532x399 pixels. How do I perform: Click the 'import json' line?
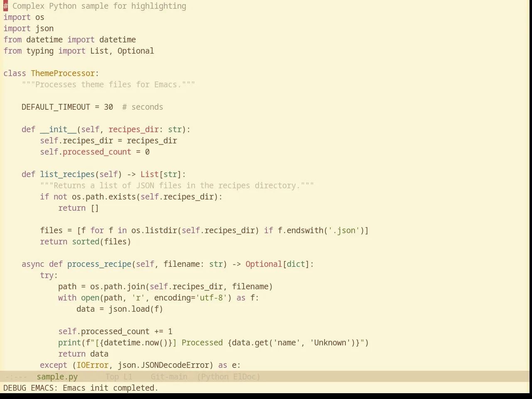(x=29, y=28)
